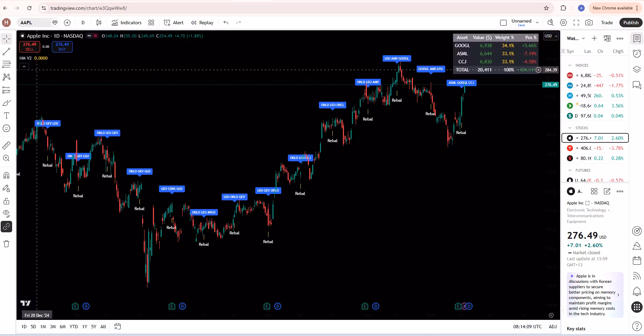The height and width of the screenshot is (336, 644).
Task: Toggle hide all drawings eye icon
Action: click(x=6, y=213)
